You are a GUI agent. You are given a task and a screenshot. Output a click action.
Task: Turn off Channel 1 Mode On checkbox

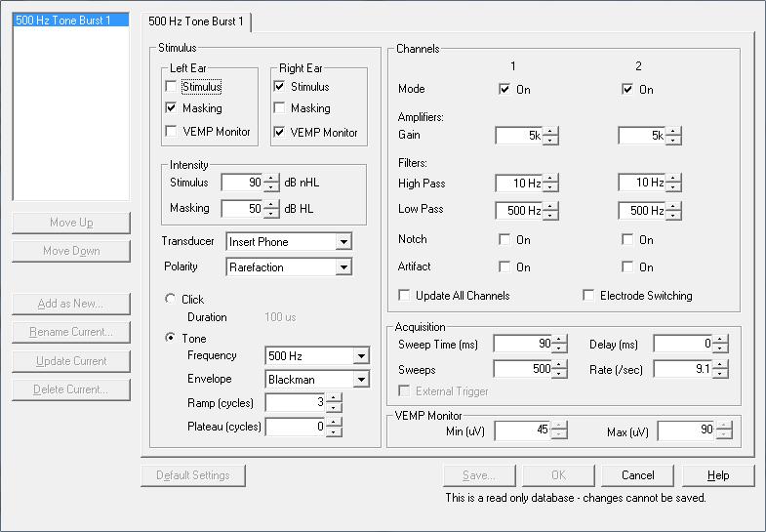click(504, 90)
